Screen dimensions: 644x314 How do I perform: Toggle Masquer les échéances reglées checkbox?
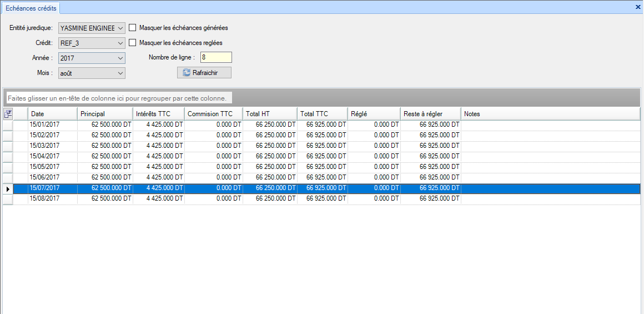133,42
